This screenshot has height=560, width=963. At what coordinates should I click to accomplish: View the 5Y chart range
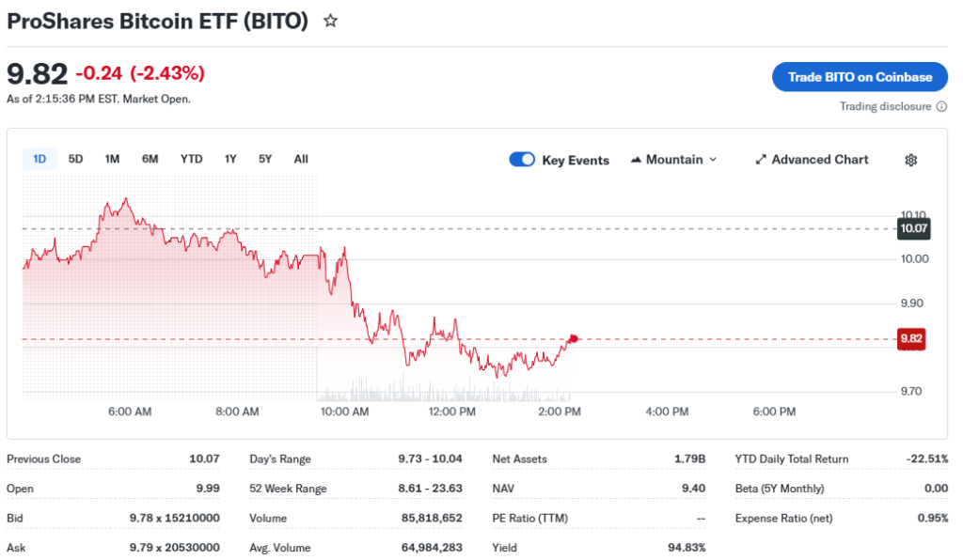[x=265, y=159]
